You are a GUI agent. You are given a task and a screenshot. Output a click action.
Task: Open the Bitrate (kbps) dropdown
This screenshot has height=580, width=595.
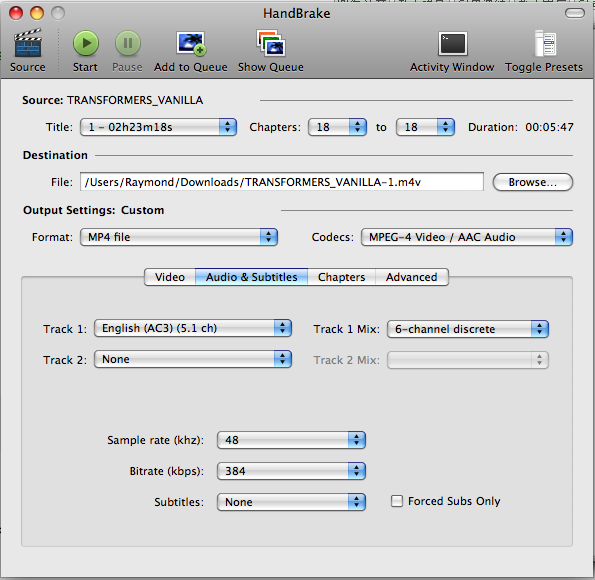click(x=291, y=471)
